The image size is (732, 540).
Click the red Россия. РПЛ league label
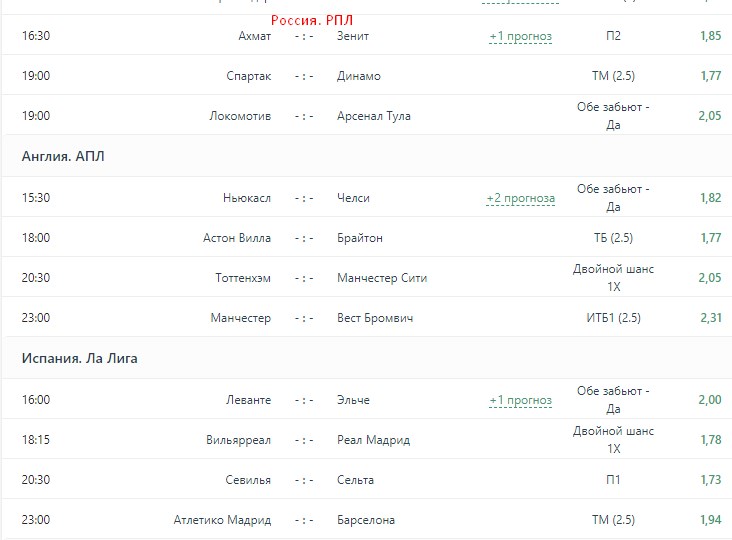[312, 20]
